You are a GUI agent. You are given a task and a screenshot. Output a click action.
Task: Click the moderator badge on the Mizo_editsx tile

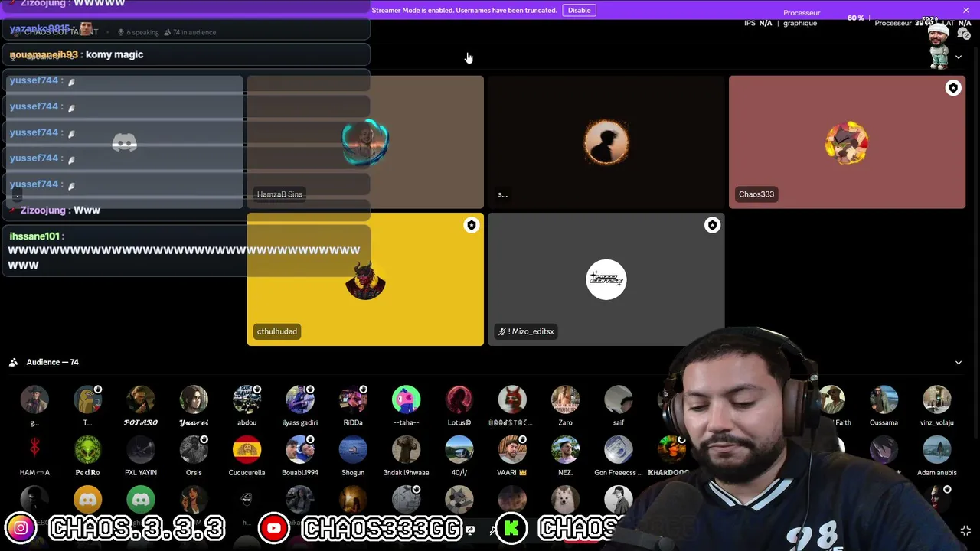click(x=713, y=225)
